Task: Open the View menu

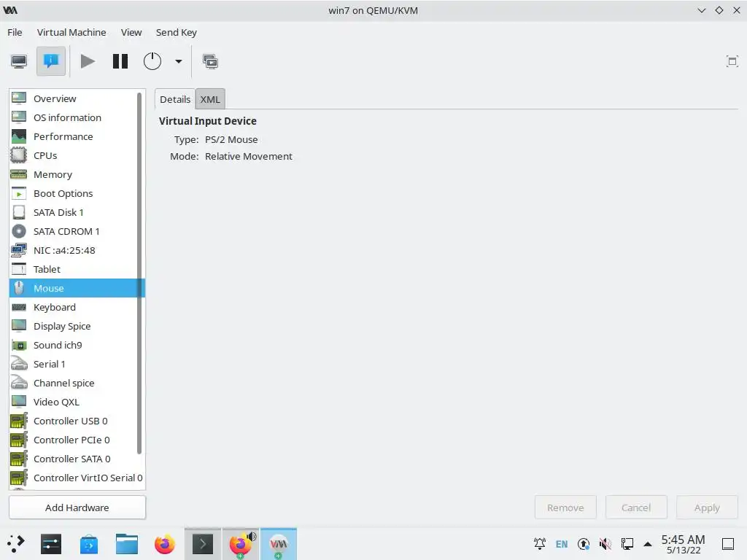Action: 131,32
